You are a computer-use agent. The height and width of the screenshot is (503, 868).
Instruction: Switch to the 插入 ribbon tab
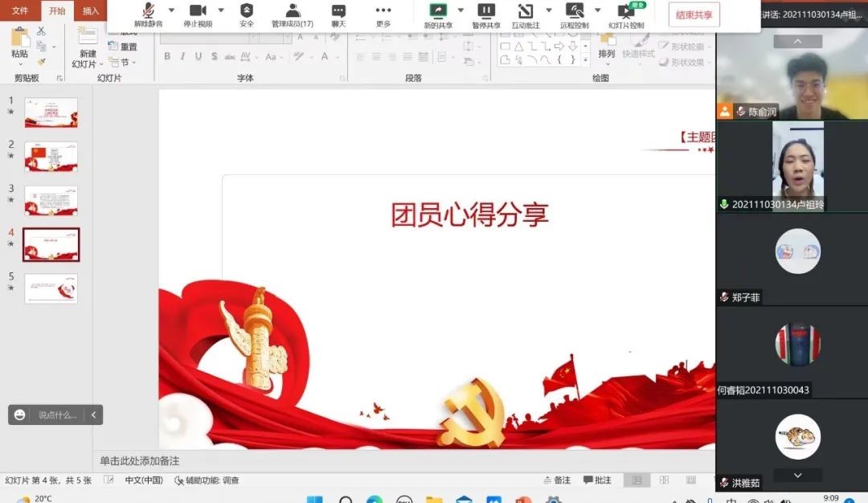point(91,10)
